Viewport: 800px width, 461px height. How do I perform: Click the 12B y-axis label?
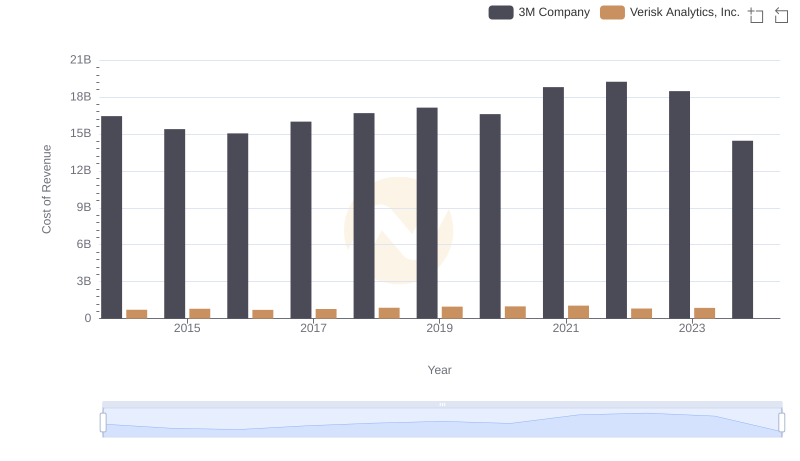[x=81, y=170]
